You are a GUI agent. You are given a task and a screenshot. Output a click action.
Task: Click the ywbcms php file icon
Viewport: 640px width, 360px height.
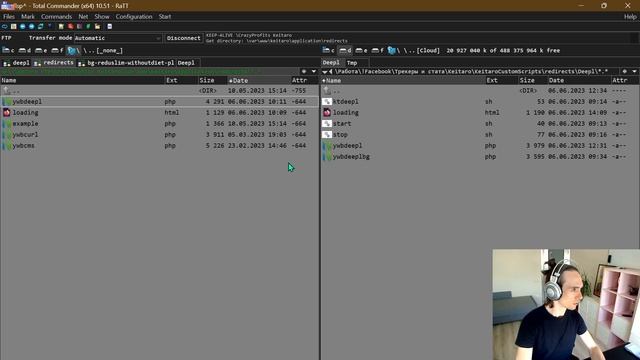tap(7, 146)
